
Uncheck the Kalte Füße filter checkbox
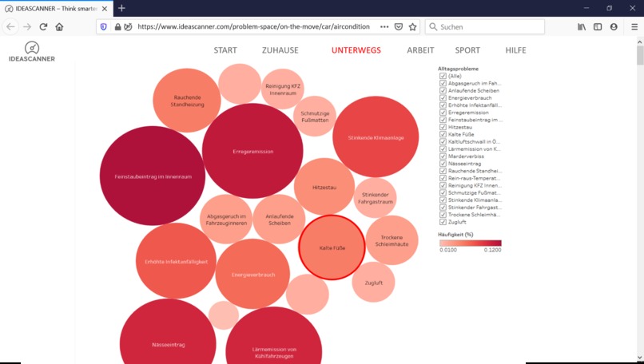coord(443,134)
